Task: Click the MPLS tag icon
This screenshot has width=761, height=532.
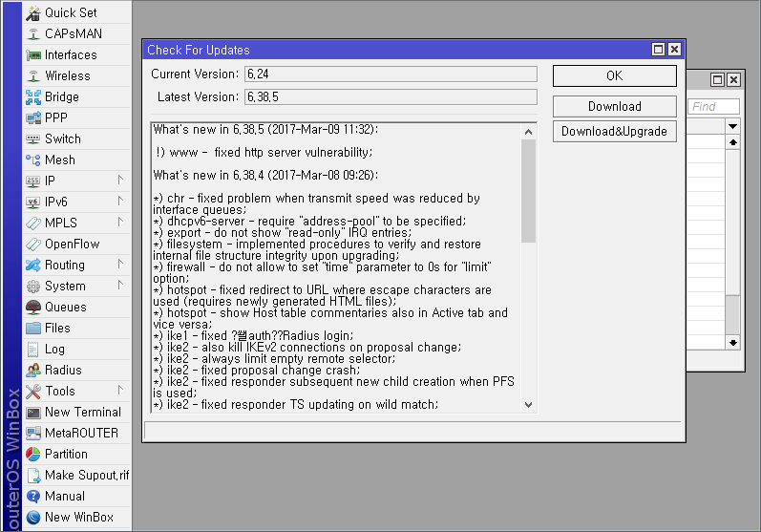Action: (x=33, y=223)
